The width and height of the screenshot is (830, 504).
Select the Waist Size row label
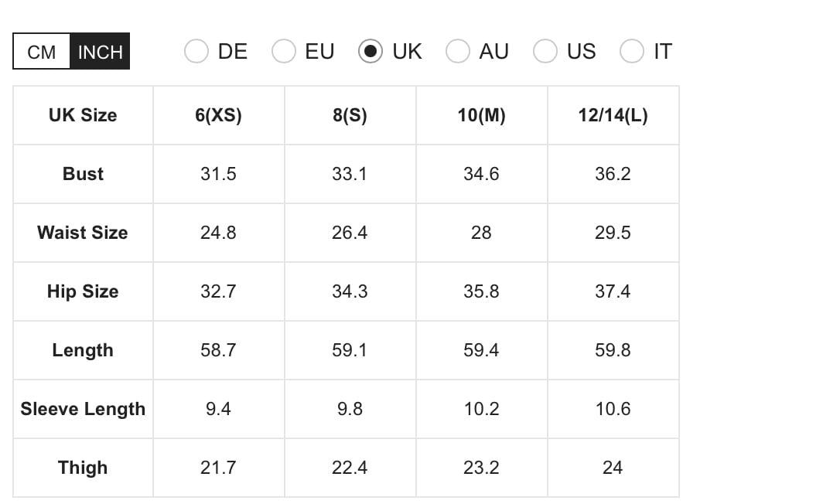coord(83,233)
